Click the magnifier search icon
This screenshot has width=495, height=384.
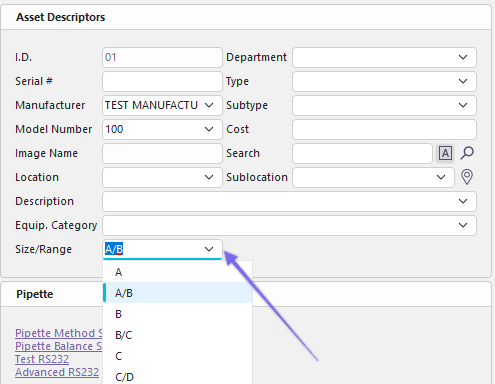pyautogui.click(x=467, y=153)
